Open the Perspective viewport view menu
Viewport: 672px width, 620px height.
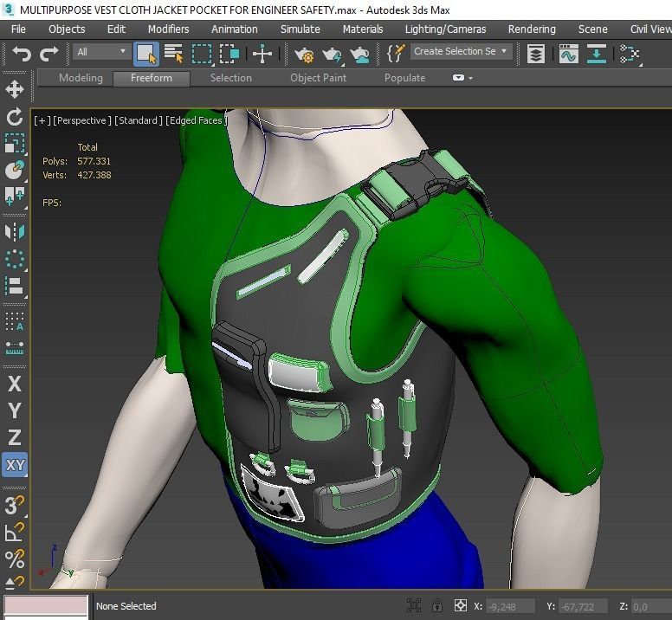coord(82,120)
